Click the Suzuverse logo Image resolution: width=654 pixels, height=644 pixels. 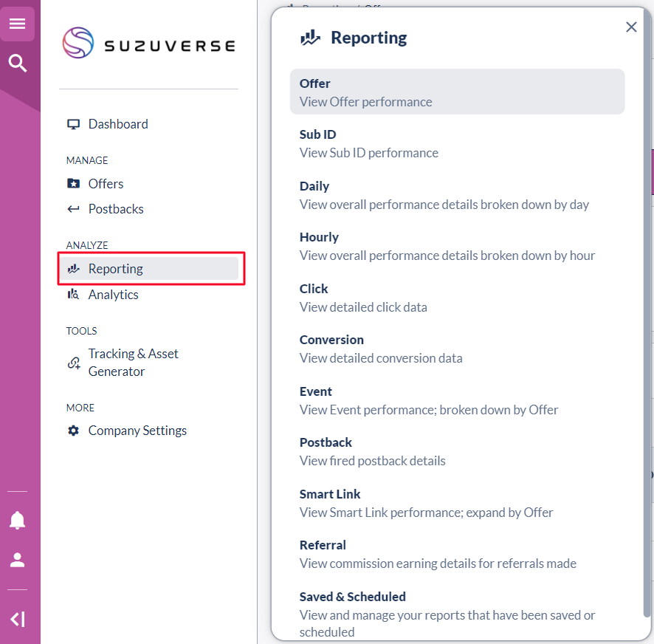tap(148, 44)
